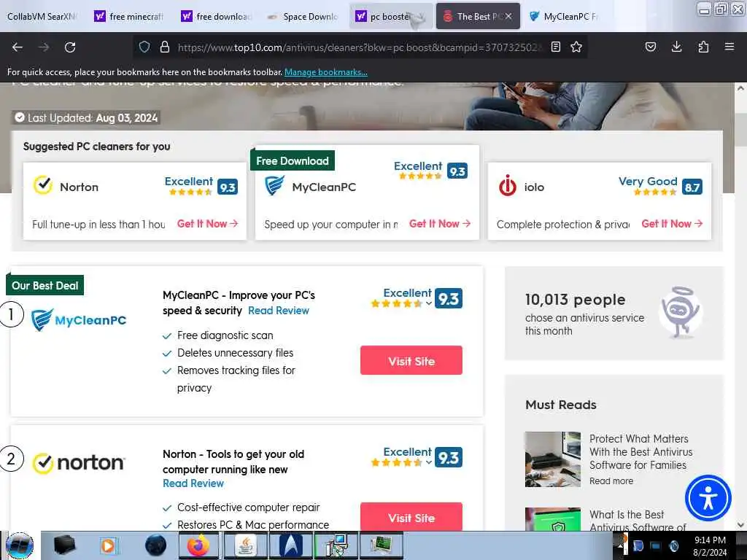Click Visit Site for Norton
This screenshot has width=747, height=560.
point(411,517)
